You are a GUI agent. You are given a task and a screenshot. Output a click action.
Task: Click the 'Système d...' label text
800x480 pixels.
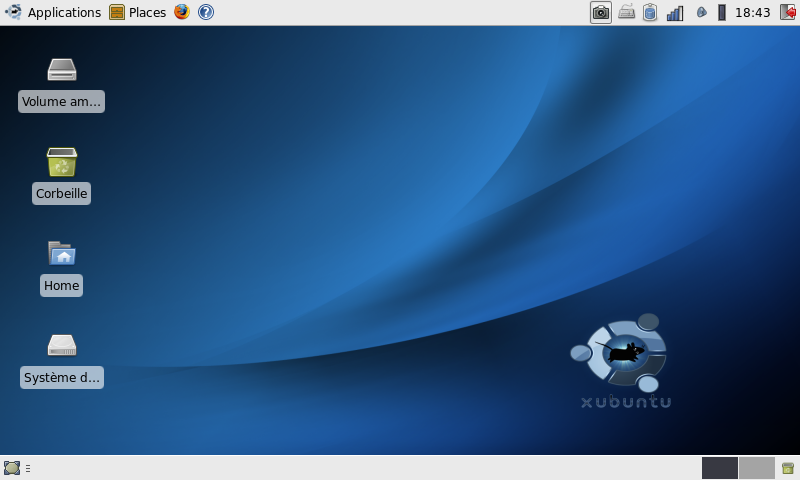[x=62, y=377]
